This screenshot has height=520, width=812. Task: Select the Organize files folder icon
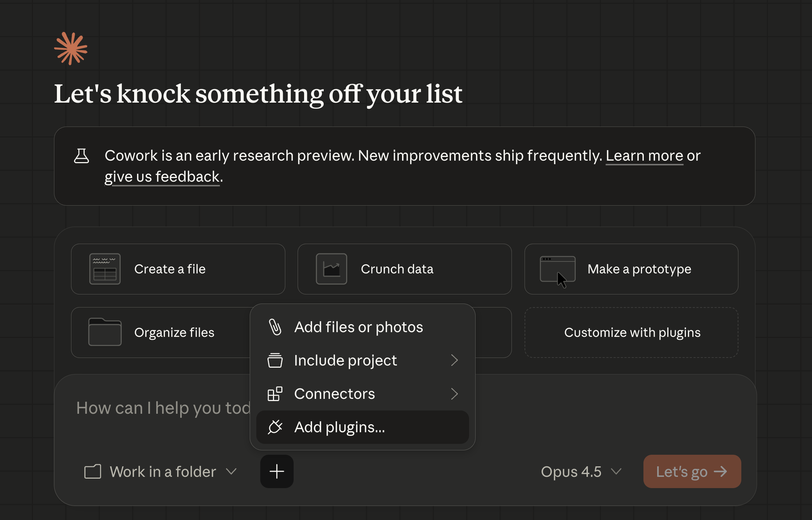coord(105,332)
